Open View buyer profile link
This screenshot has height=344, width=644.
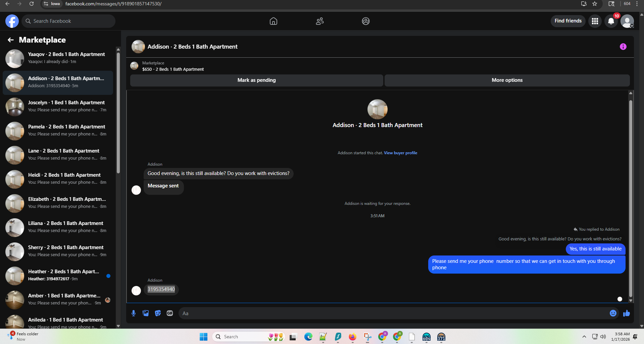[x=401, y=153]
